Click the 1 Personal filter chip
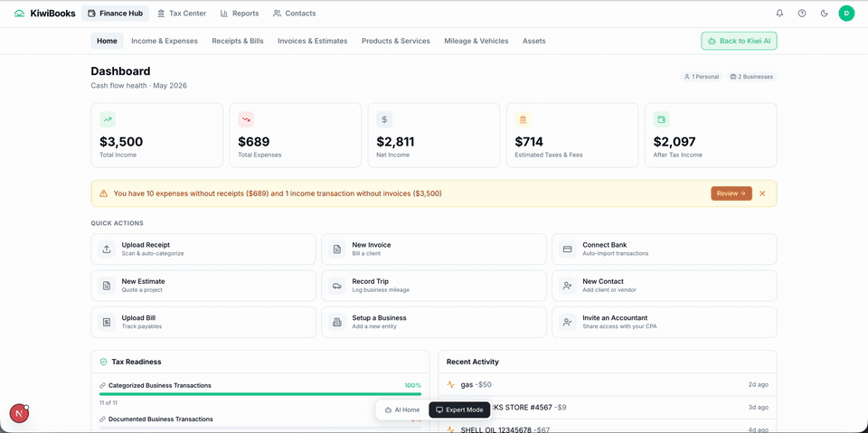 pos(702,77)
